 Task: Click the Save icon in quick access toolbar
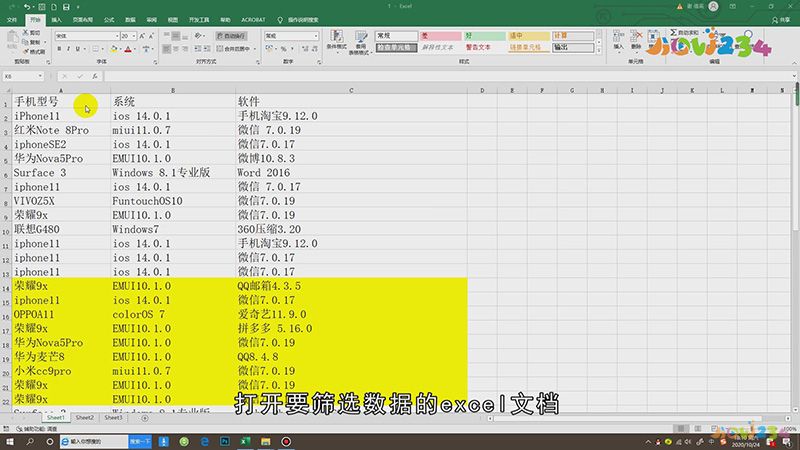pos(66,7)
